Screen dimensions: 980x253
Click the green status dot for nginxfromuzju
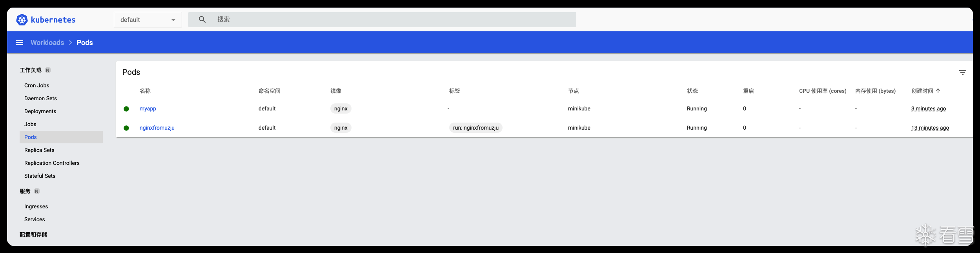click(x=126, y=128)
